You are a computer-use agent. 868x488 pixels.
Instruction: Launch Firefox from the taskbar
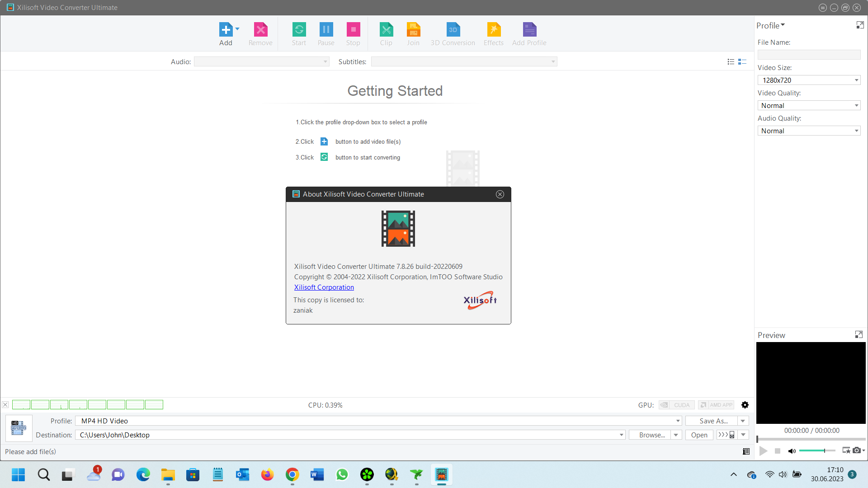click(267, 475)
